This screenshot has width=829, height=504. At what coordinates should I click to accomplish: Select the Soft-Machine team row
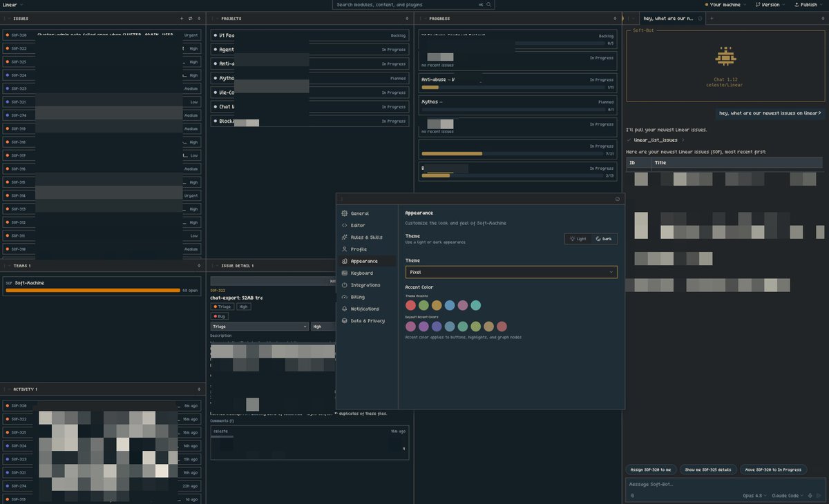(x=102, y=286)
